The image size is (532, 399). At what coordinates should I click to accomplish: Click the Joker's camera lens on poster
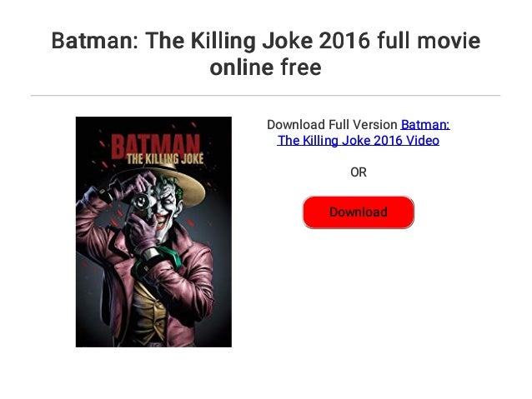[x=140, y=202]
